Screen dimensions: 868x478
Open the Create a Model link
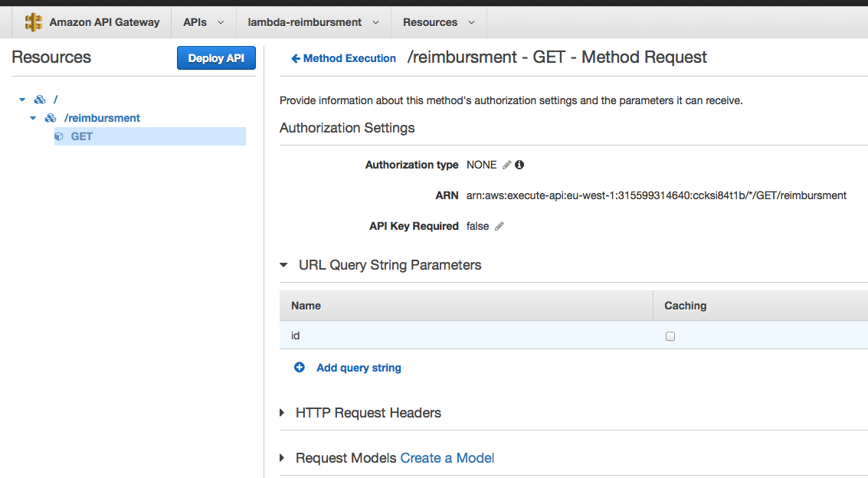[x=447, y=458]
